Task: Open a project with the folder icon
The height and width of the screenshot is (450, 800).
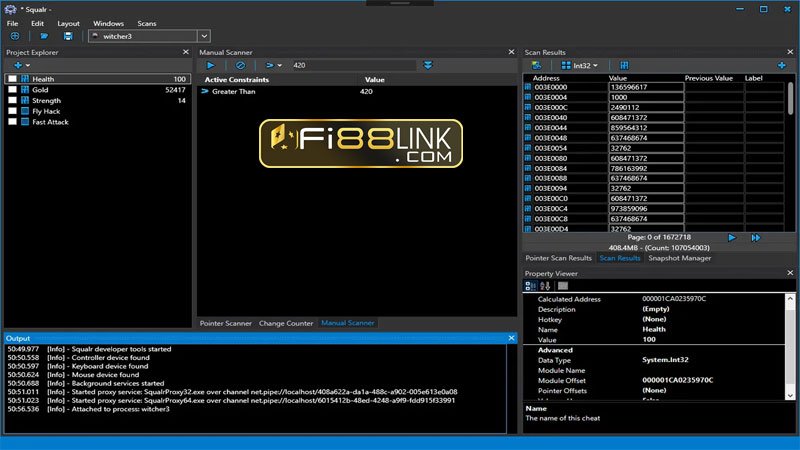Action: coord(44,36)
